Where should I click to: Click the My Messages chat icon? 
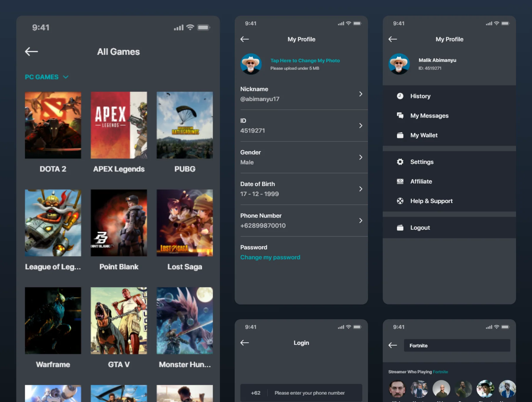tap(400, 116)
